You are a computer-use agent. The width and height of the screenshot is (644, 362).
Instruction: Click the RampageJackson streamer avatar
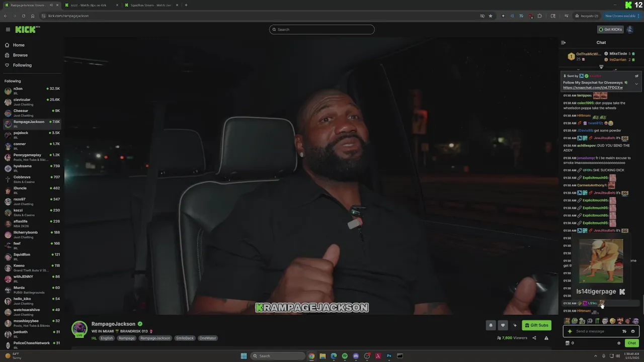[x=79, y=329]
